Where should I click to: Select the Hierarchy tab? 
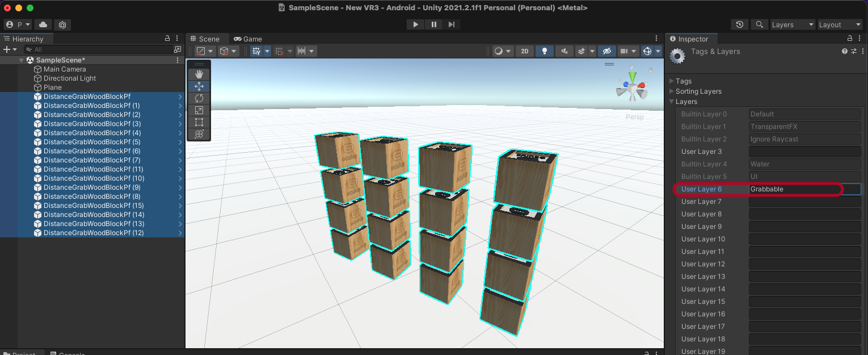coord(26,39)
